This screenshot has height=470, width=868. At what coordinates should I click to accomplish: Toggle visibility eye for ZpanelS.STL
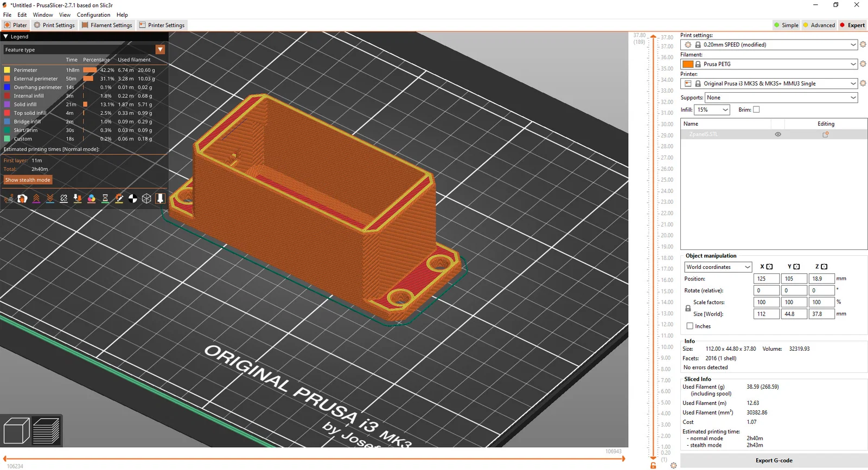point(778,134)
